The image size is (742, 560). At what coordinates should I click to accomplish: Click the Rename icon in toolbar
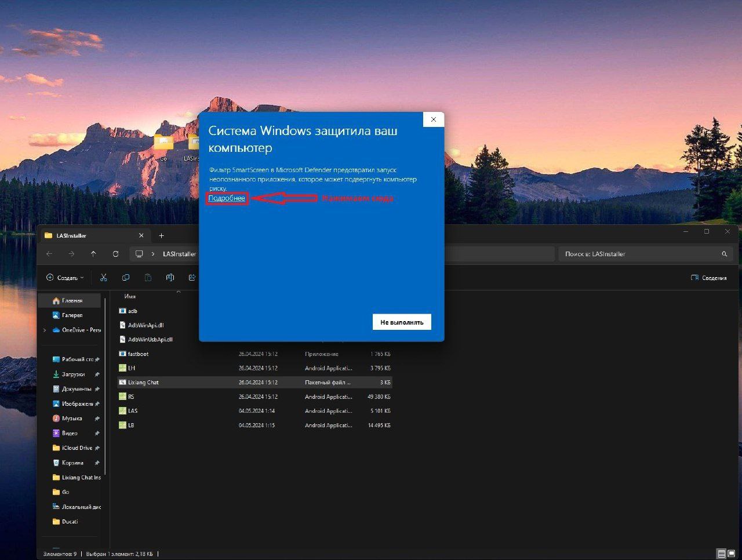(x=170, y=278)
